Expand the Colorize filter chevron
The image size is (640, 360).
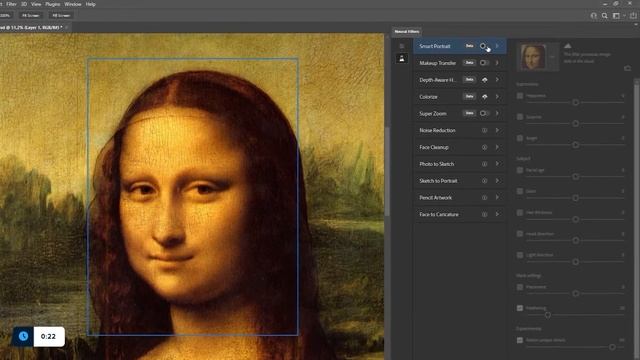tap(497, 97)
